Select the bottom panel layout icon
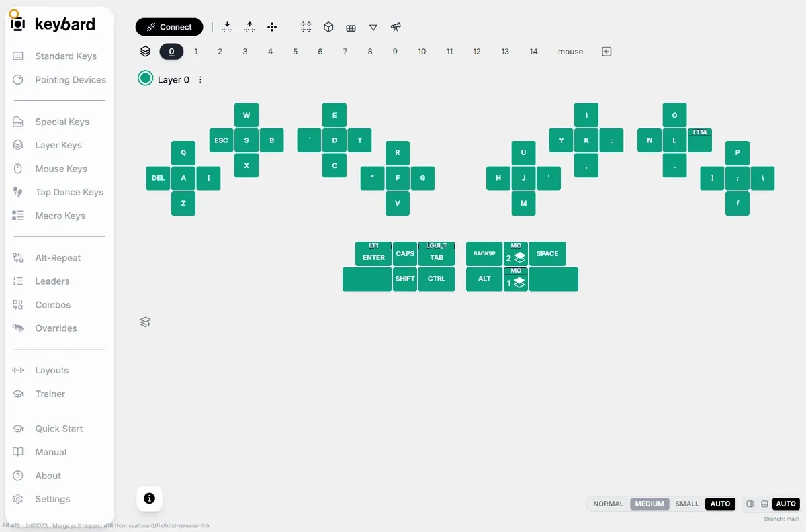 (x=764, y=504)
